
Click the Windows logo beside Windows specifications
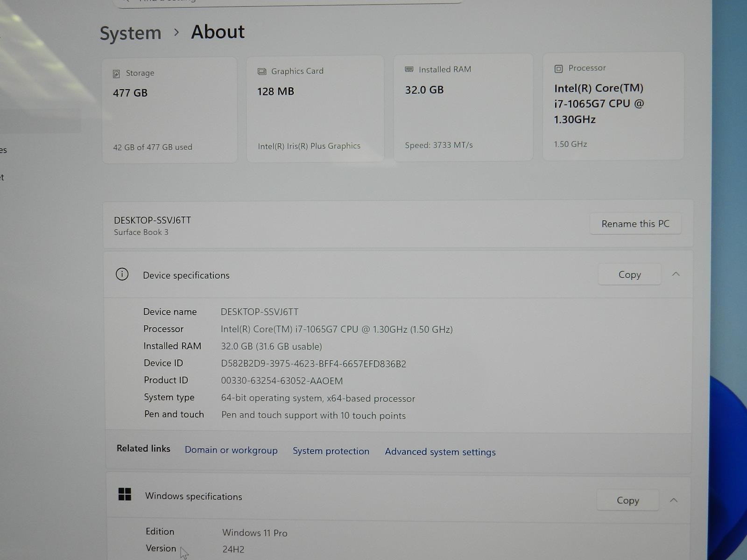(x=125, y=494)
